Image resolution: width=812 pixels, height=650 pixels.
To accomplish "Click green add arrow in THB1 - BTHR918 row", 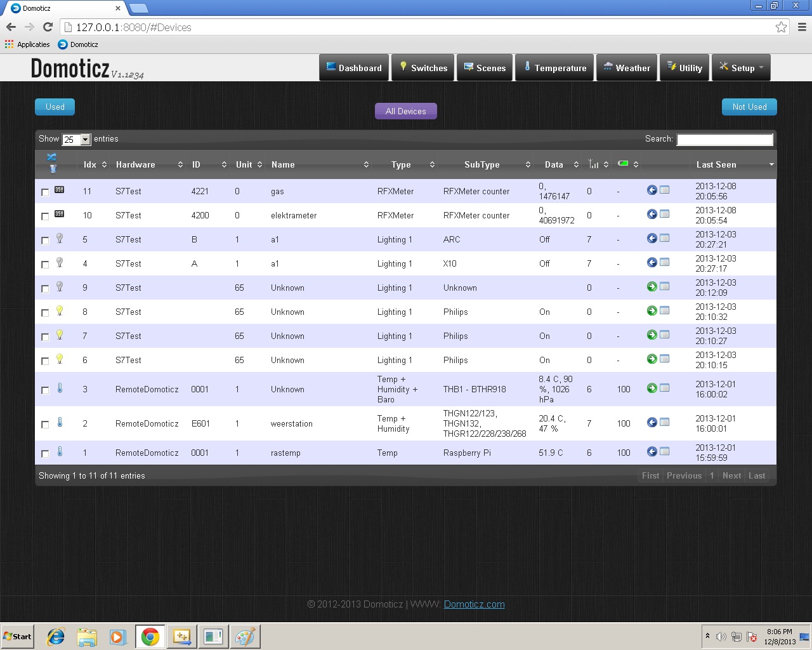I will pyautogui.click(x=652, y=388).
